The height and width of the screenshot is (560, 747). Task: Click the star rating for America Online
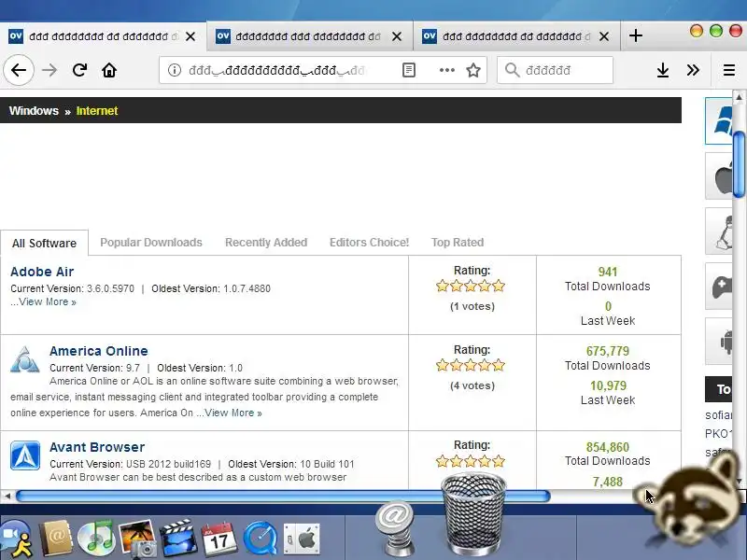[471, 366]
